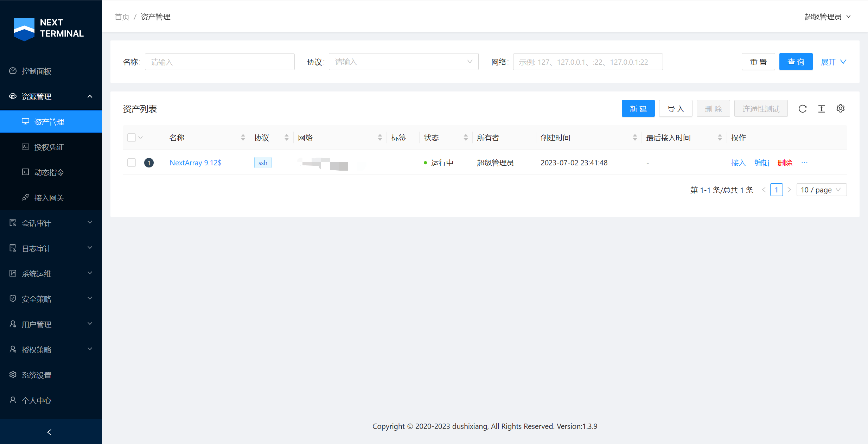Open selection dropdown arrow beside header checkbox
The image size is (868, 444).
point(141,138)
